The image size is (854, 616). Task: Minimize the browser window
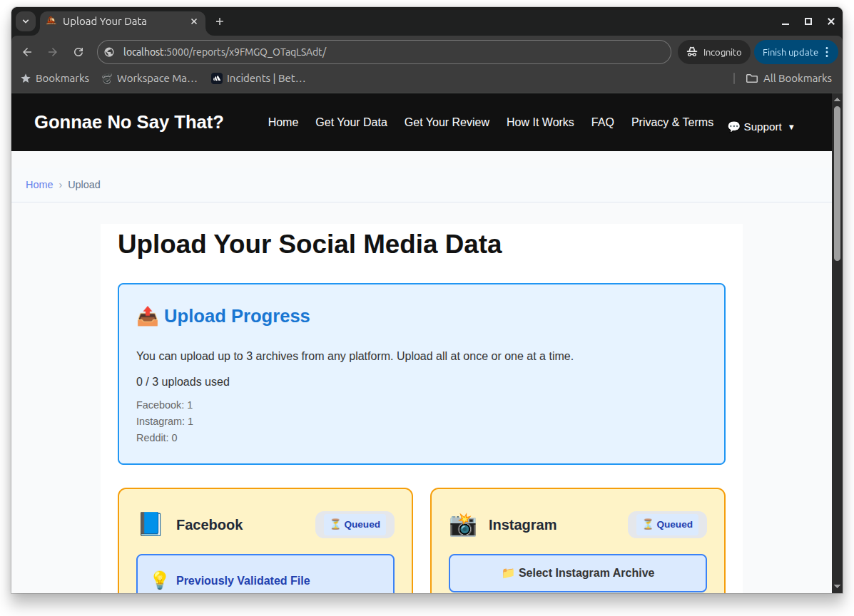[786, 21]
